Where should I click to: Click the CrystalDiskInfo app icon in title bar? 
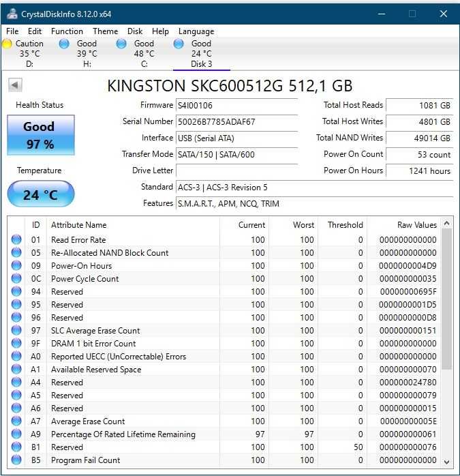click(12, 14)
